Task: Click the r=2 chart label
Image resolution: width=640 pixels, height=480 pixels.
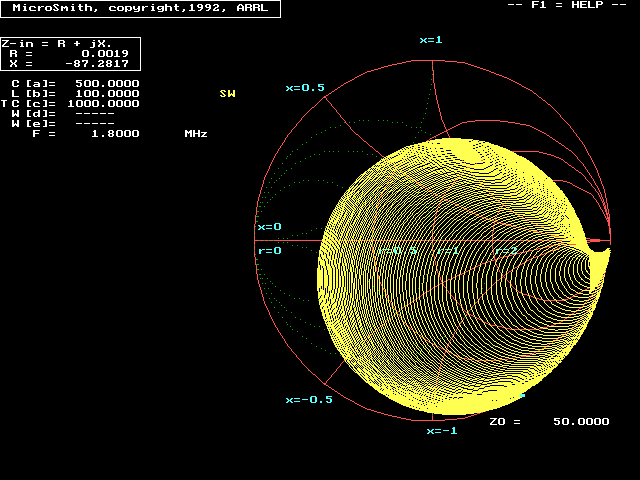Action: pyautogui.click(x=506, y=251)
